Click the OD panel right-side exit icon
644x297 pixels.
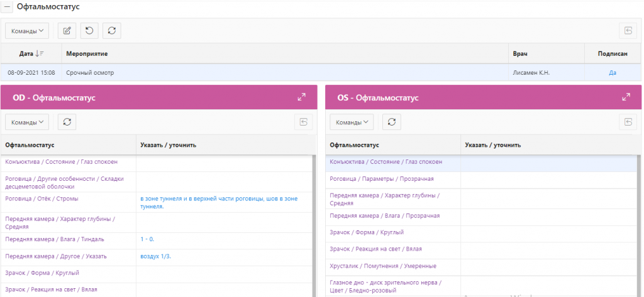pos(303,122)
